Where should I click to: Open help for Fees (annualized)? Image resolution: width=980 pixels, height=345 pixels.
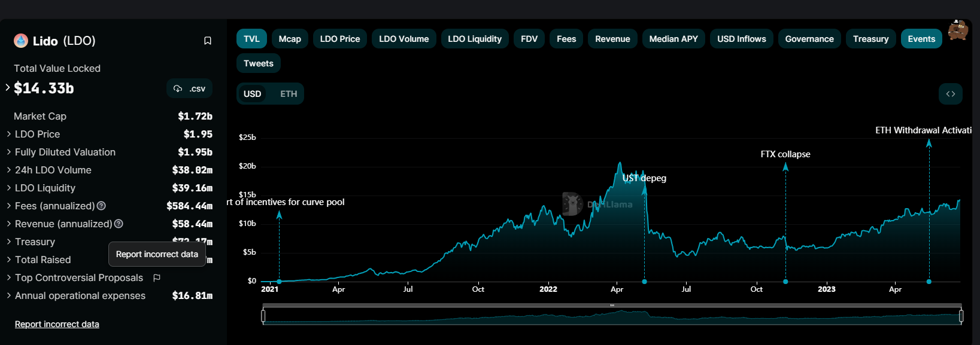[101, 206]
